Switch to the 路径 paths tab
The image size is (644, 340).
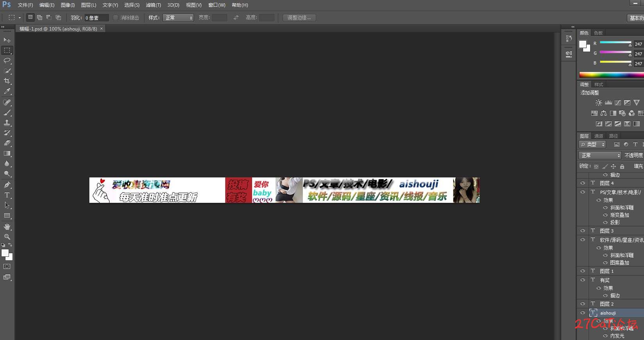614,136
